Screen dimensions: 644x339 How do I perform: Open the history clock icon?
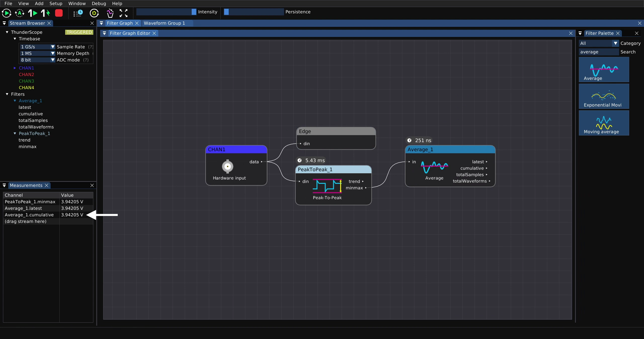coord(78,13)
